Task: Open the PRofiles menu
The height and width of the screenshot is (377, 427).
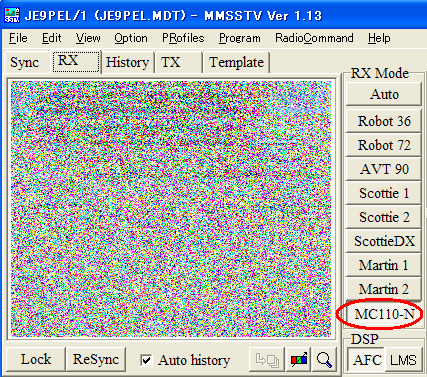Action: pos(183,38)
